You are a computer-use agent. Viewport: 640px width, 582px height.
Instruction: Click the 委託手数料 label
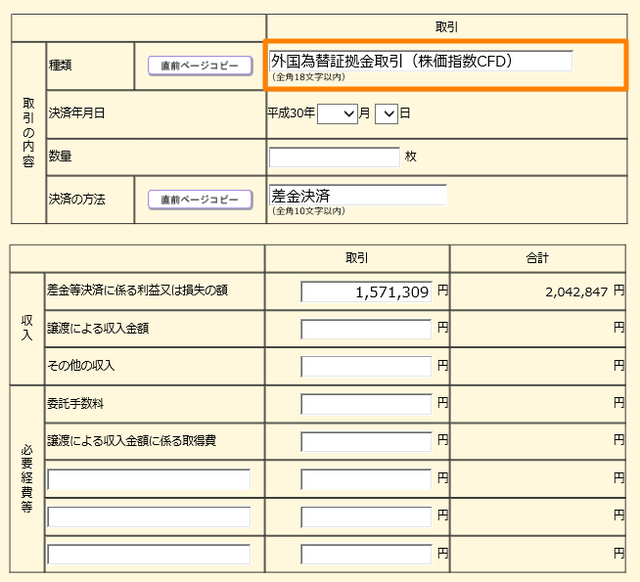pos(76,404)
